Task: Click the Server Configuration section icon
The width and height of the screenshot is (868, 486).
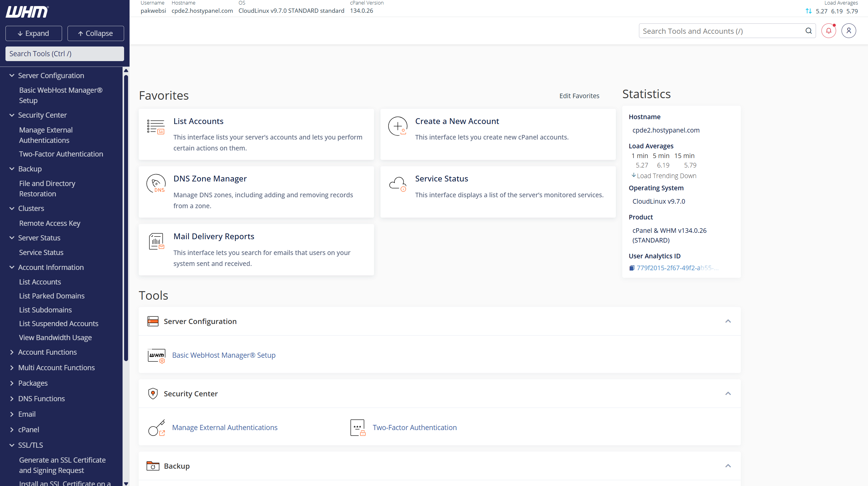Action: click(x=153, y=321)
